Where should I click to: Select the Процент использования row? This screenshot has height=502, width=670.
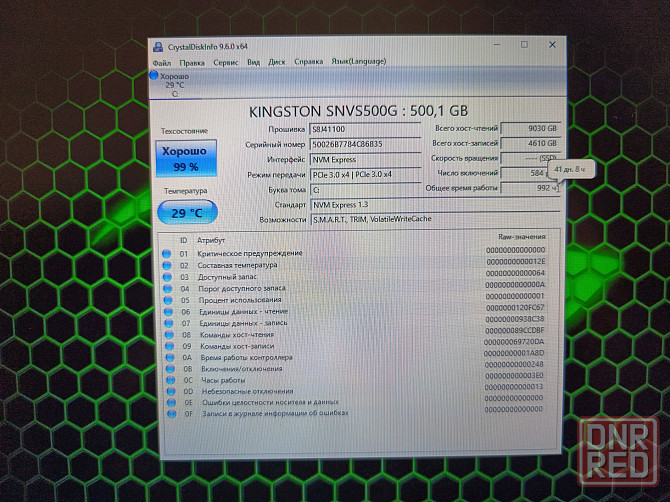354,298
